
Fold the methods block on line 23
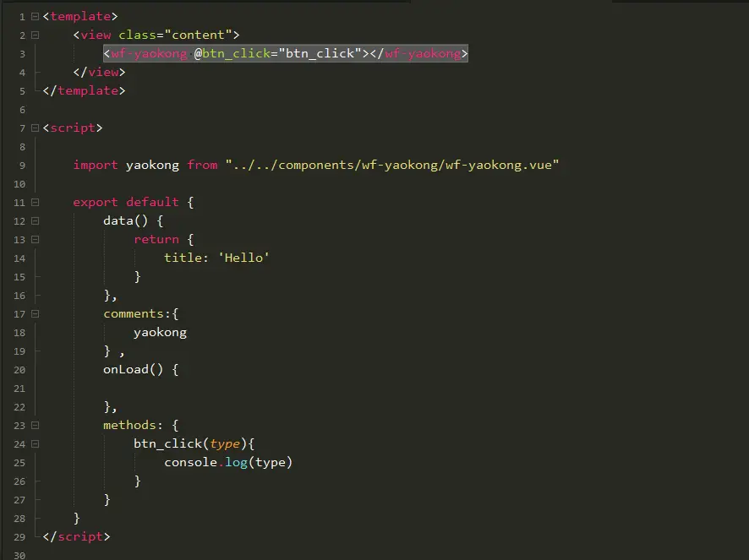coord(35,426)
